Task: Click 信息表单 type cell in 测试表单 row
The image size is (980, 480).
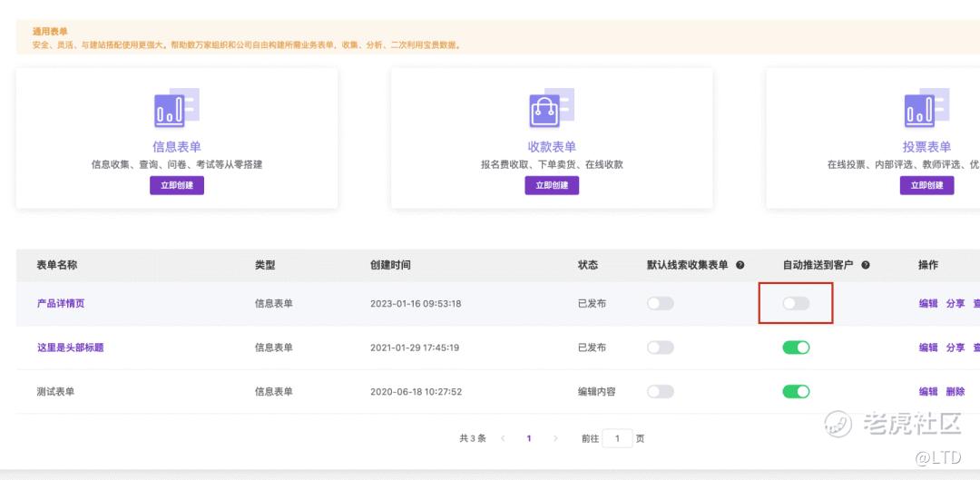Action: click(x=274, y=392)
